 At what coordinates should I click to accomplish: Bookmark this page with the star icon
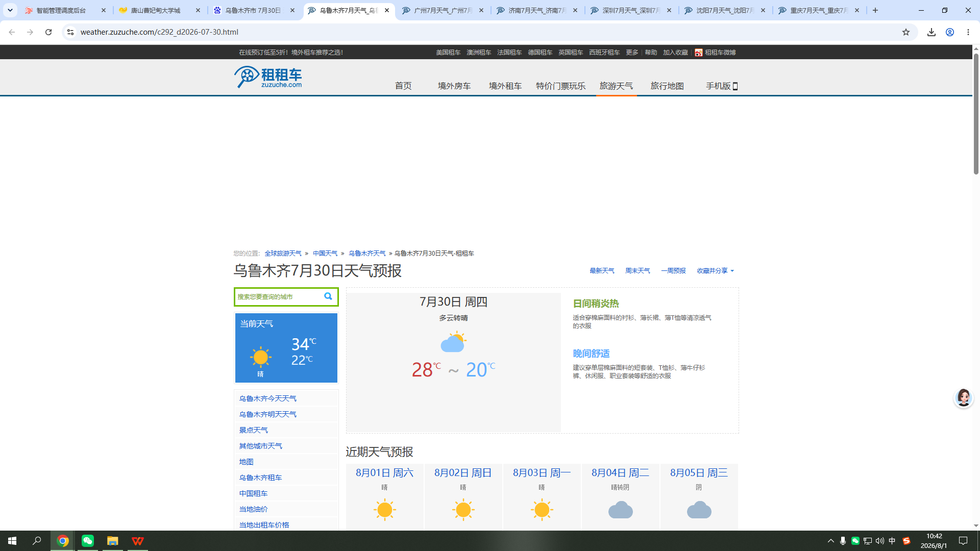coord(906,32)
